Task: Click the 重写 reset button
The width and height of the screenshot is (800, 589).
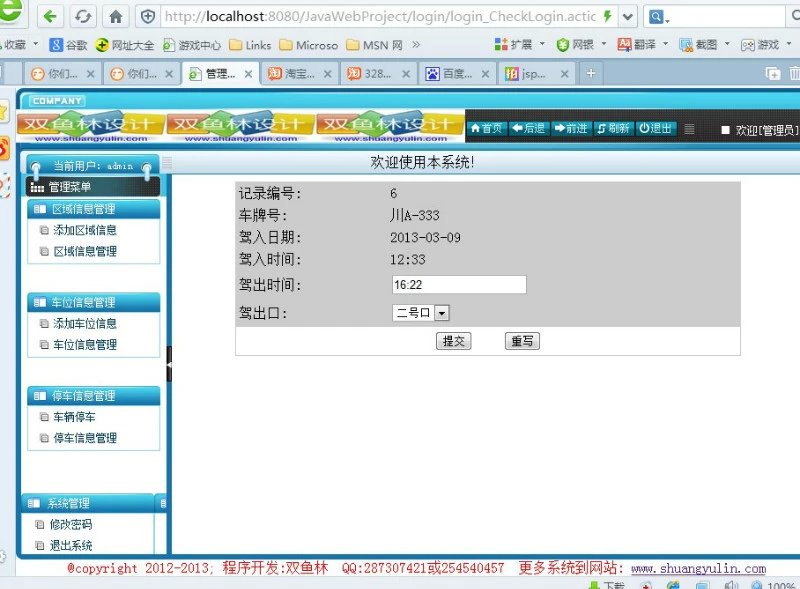Action: pos(522,341)
